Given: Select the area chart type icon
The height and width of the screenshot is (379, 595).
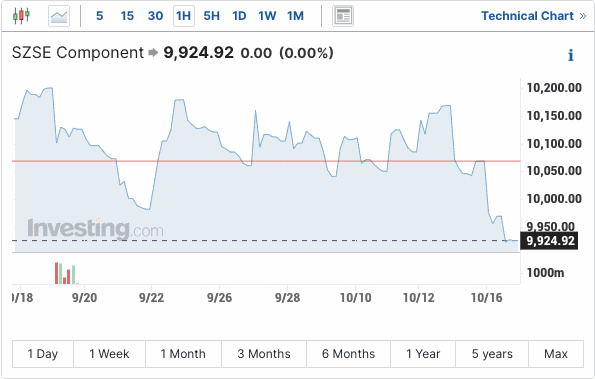Looking at the screenshot, I should 59,16.
